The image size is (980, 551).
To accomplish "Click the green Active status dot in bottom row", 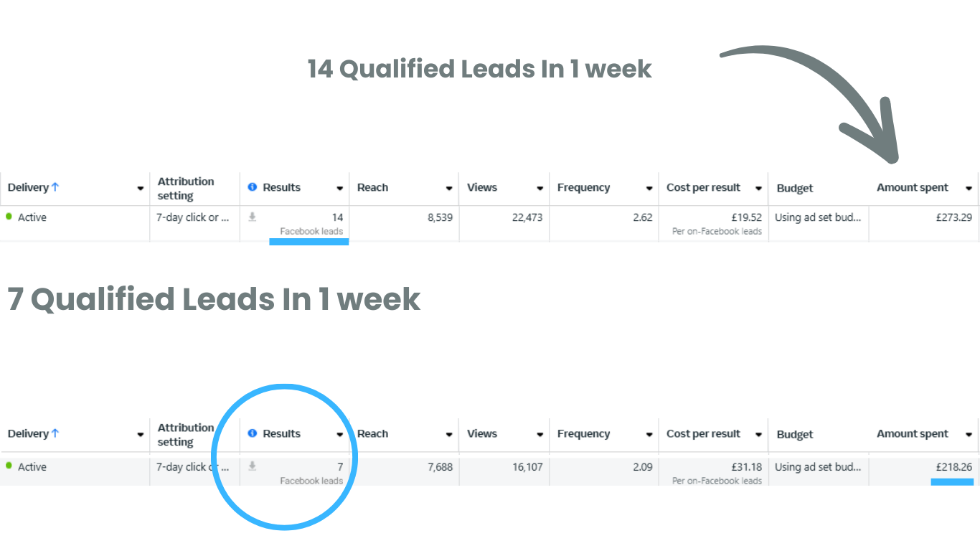I will [x=9, y=466].
